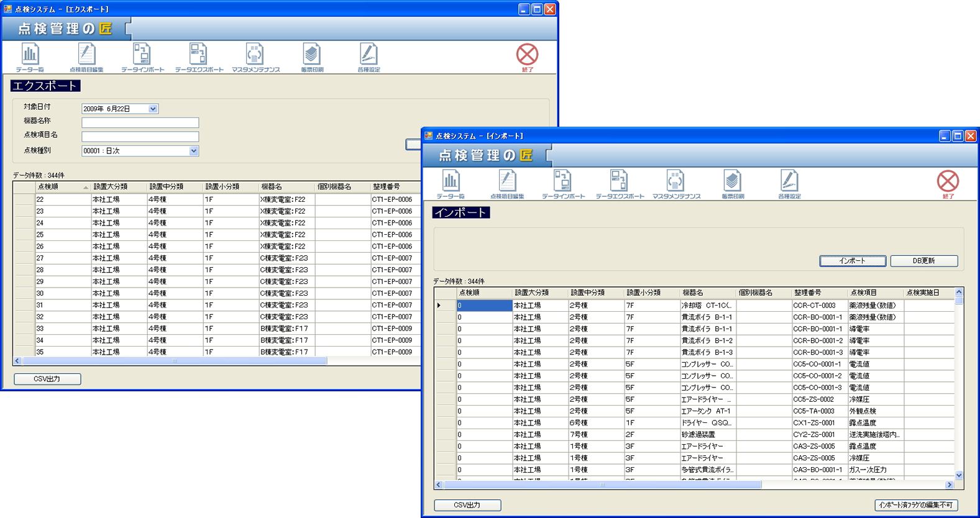Click red 終了 icon in Import window
The image size is (980, 518).
pyautogui.click(x=948, y=183)
